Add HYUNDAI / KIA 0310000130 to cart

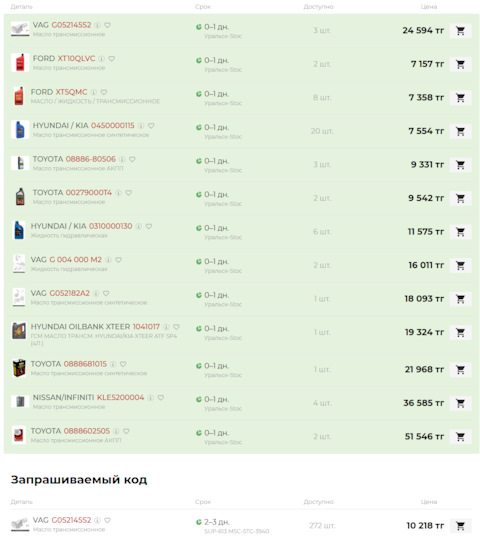(460, 232)
